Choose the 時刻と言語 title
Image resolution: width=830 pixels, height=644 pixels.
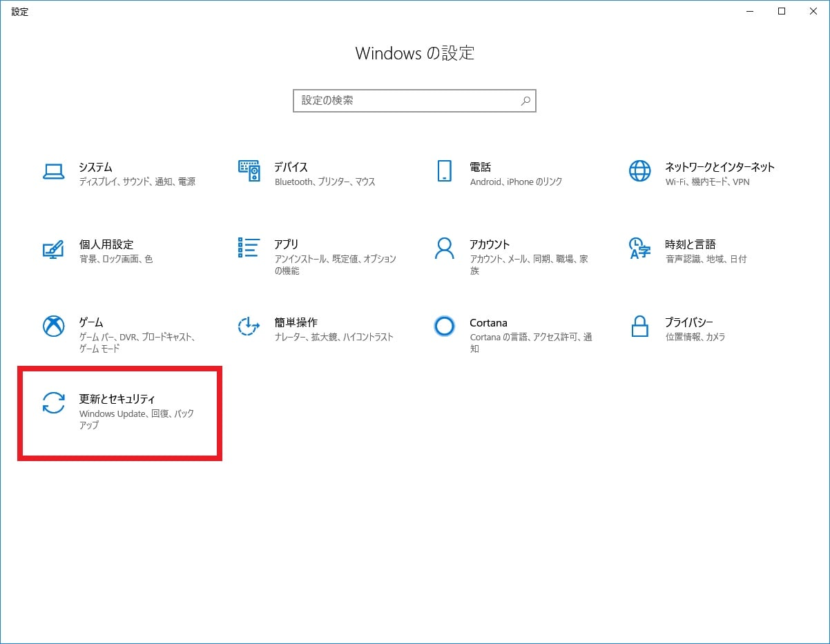point(690,244)
